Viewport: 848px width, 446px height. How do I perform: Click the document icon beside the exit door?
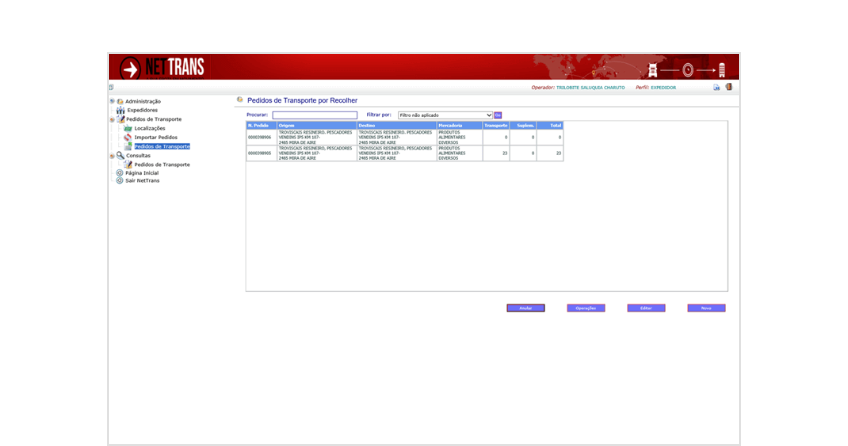716,87
